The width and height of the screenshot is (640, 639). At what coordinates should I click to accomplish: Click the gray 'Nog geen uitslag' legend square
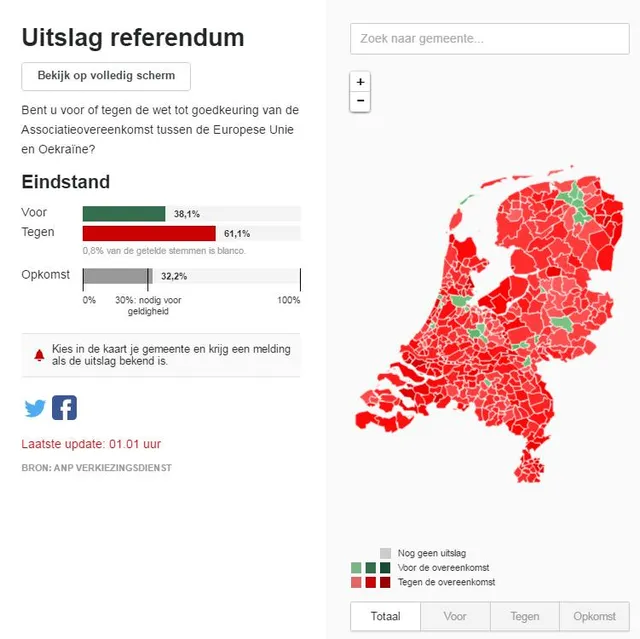click(385, 553)
